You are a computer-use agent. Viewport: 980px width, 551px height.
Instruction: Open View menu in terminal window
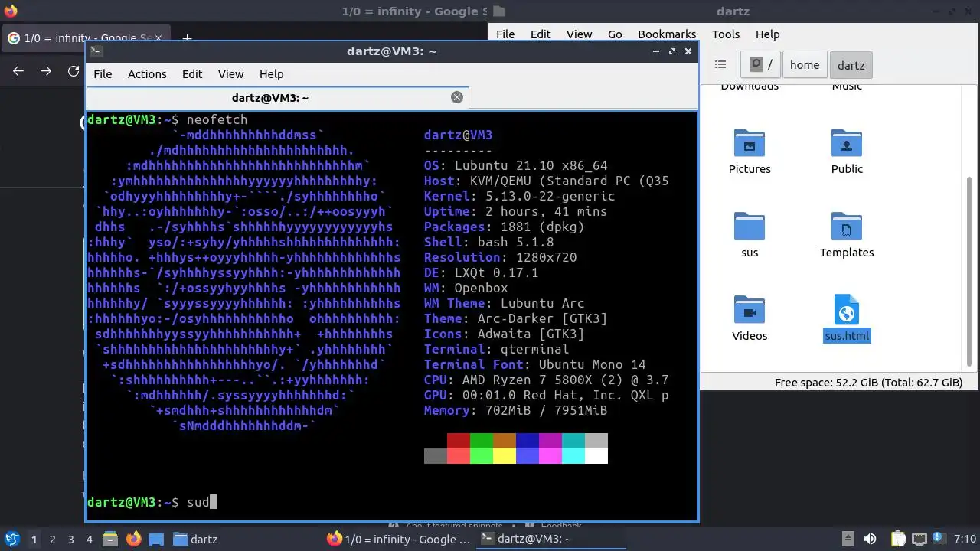click(230, 74)
